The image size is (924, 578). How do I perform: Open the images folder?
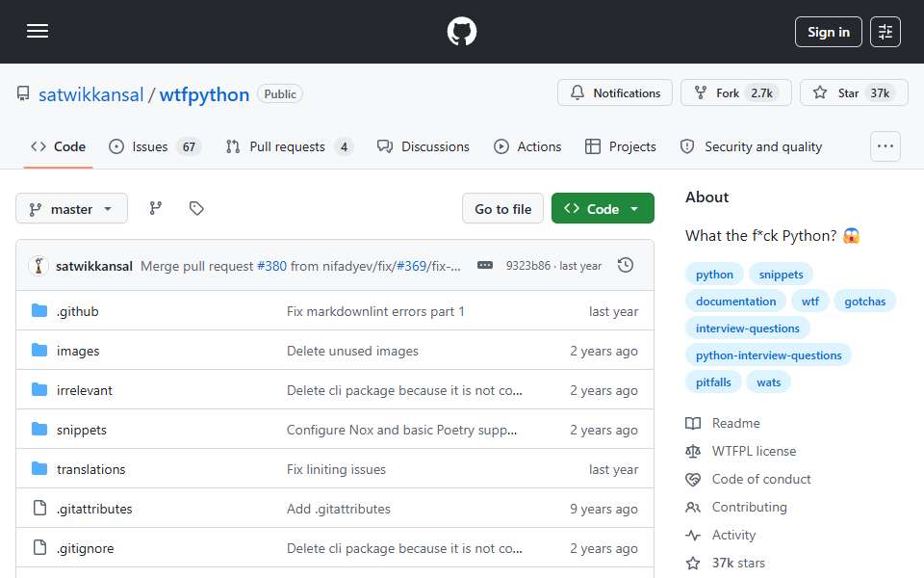pos(78,351)
